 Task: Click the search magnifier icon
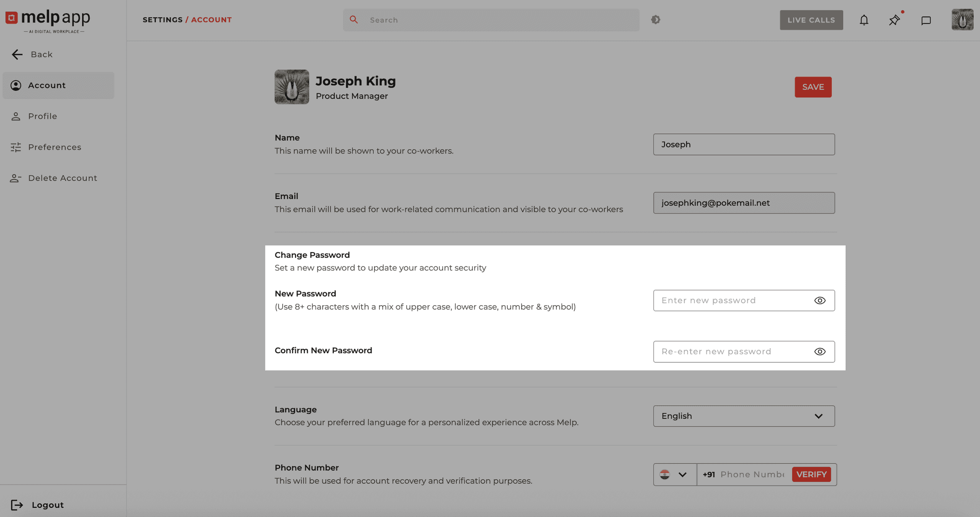354,19
